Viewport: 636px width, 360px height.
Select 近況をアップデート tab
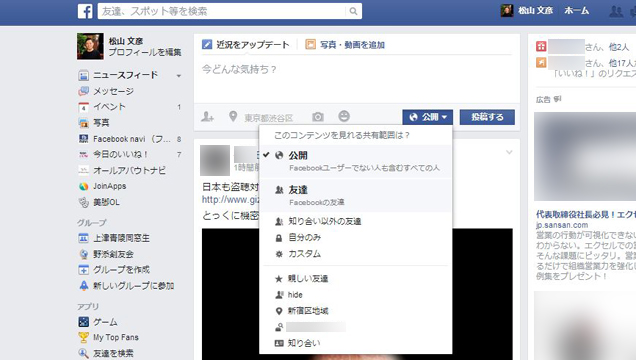click(x=246, y=45)
